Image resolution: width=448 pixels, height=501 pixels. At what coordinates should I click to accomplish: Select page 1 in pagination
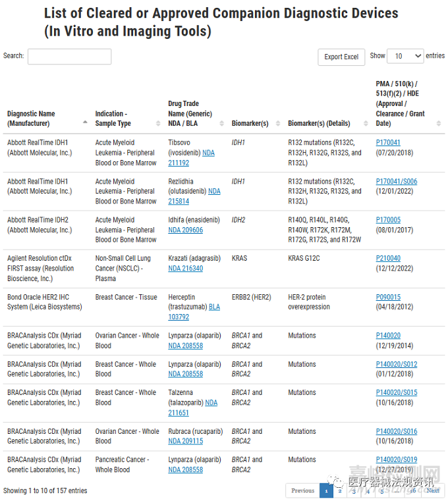326,490
